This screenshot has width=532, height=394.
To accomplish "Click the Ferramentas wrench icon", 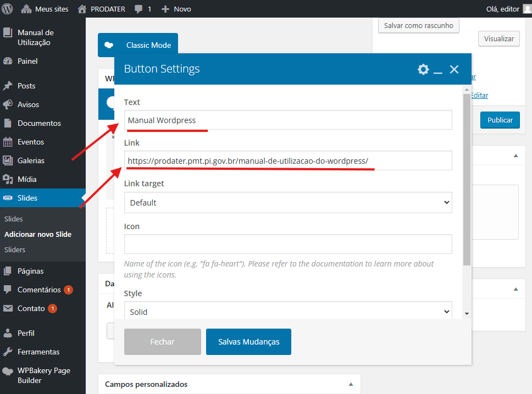I will 8,352.
